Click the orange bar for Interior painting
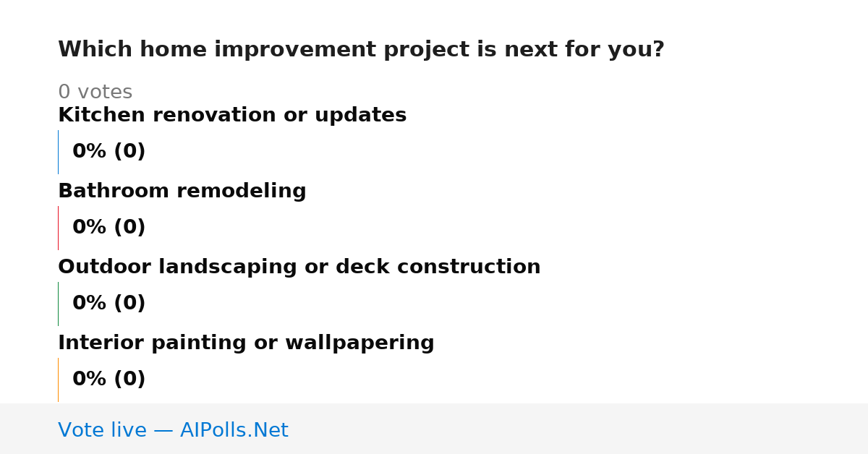868x454 pixels. [58, 380]
